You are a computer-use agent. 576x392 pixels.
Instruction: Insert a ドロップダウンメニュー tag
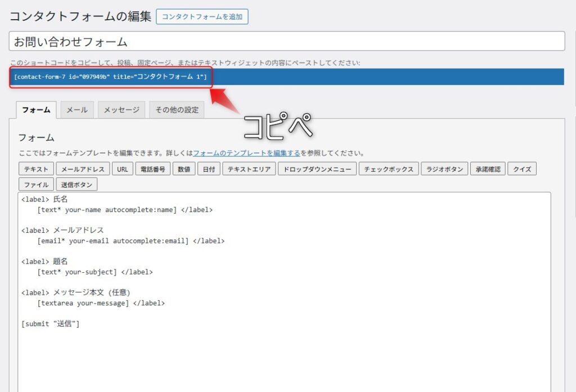tap(317, 169)
